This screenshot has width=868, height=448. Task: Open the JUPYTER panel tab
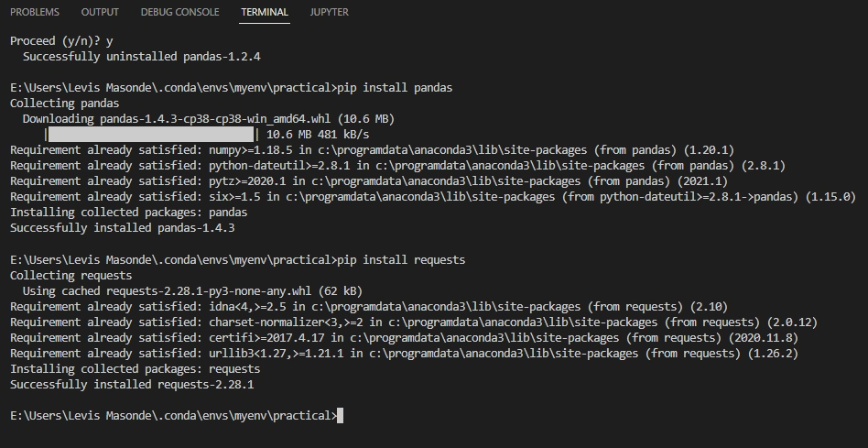coord(329,12)
